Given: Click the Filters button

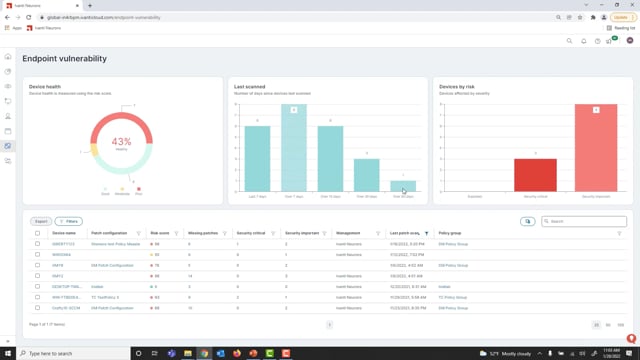Looking at the screenshot, I should [69, 221].
